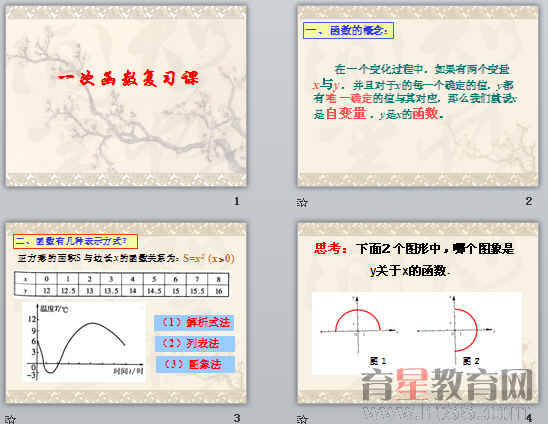
Task: Click slide number 2 label
Action: [528, 201]
